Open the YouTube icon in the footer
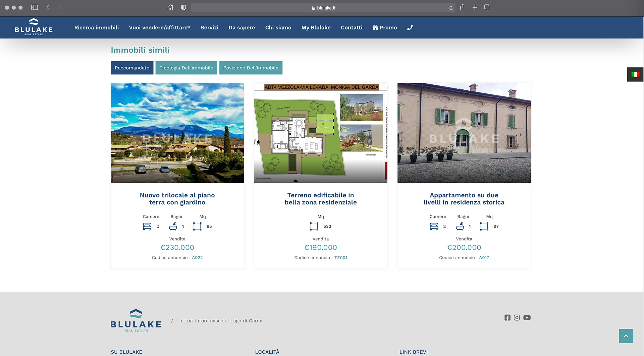Viewport: 644px width, 356px height. (527, 317)
